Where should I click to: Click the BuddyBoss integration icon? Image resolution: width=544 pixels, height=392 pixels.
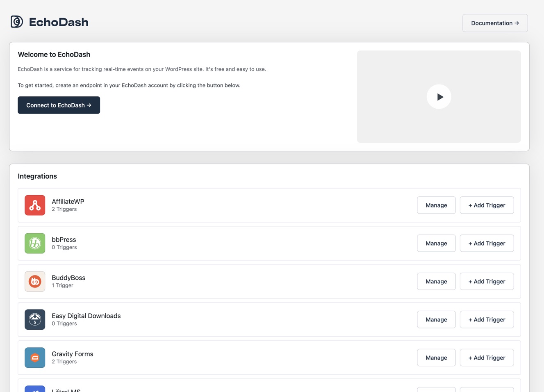point(34,281)
